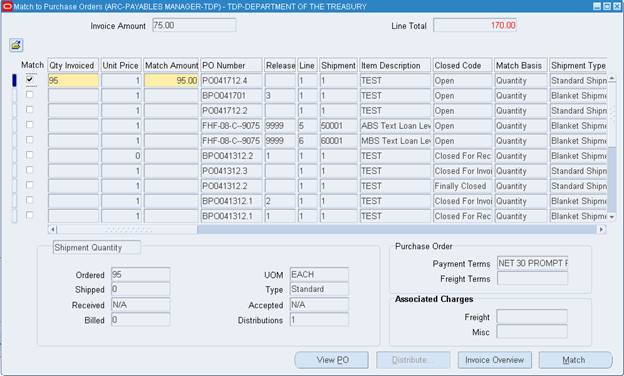This screenshot has height=376, width=624.
Task: Click the Distributions field
Action: tap(320, 320)
